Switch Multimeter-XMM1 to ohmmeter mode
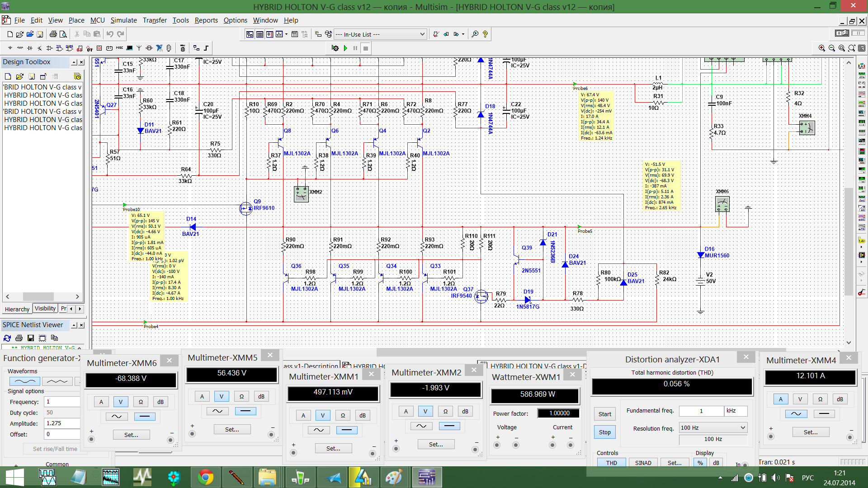 click(343, 415)
